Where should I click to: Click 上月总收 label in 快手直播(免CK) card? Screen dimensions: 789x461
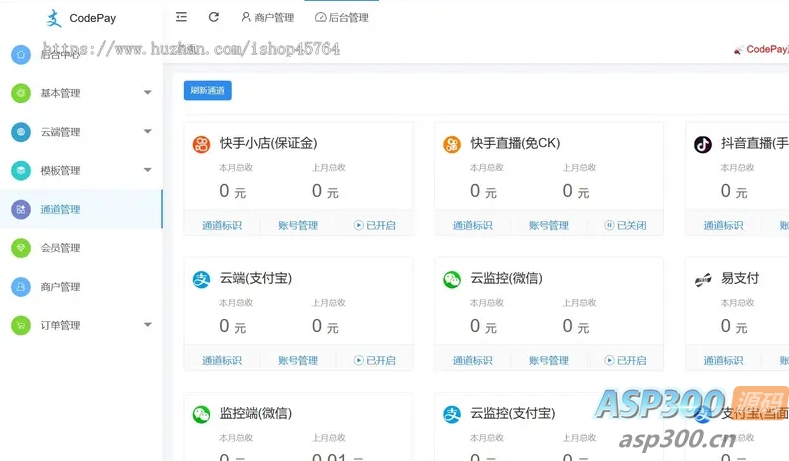coord(579,168)
